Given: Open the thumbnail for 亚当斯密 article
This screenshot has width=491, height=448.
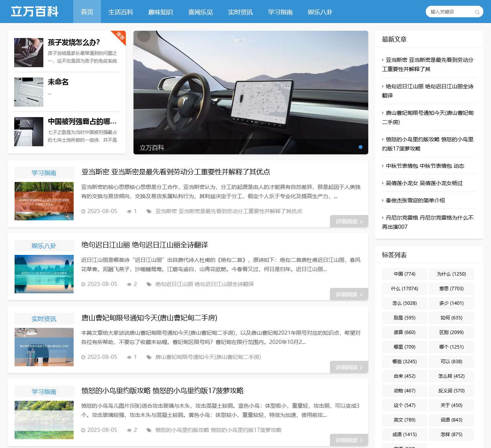Looking at the screenshot, I should pos(44,201).
